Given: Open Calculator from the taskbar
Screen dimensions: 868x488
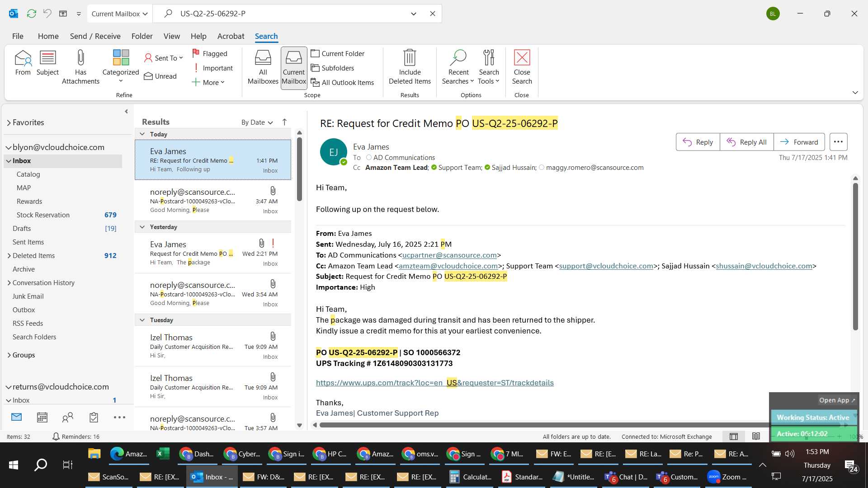Looking at the screenshot, I should tap(471, 477).
